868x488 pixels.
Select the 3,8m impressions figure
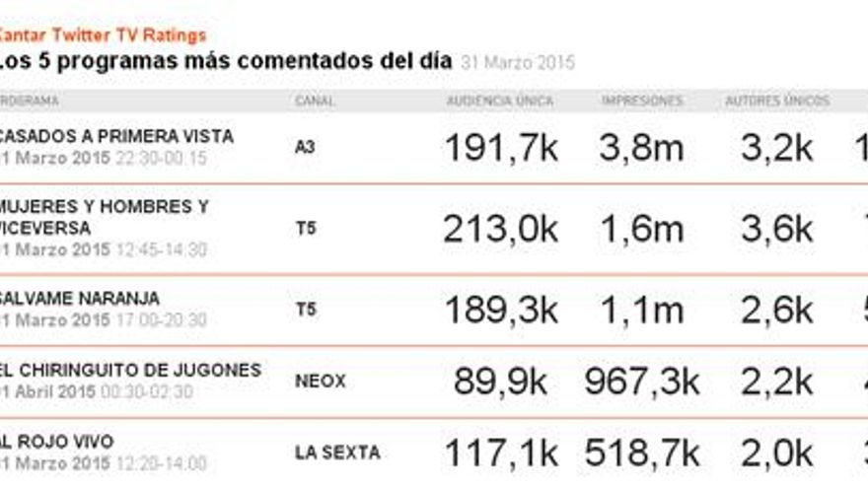641,148
